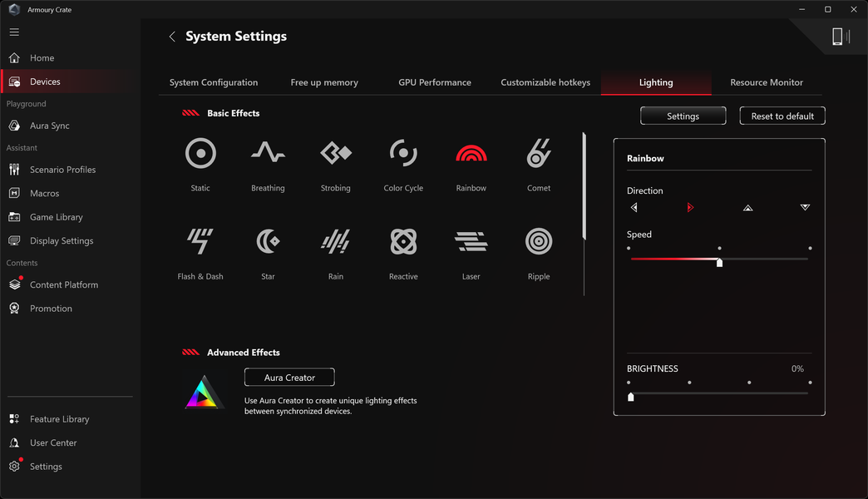The width and height of the screenshot is (868, 499).
Task: Switch to Resource Monitor tab
Action: coord(767,82)
